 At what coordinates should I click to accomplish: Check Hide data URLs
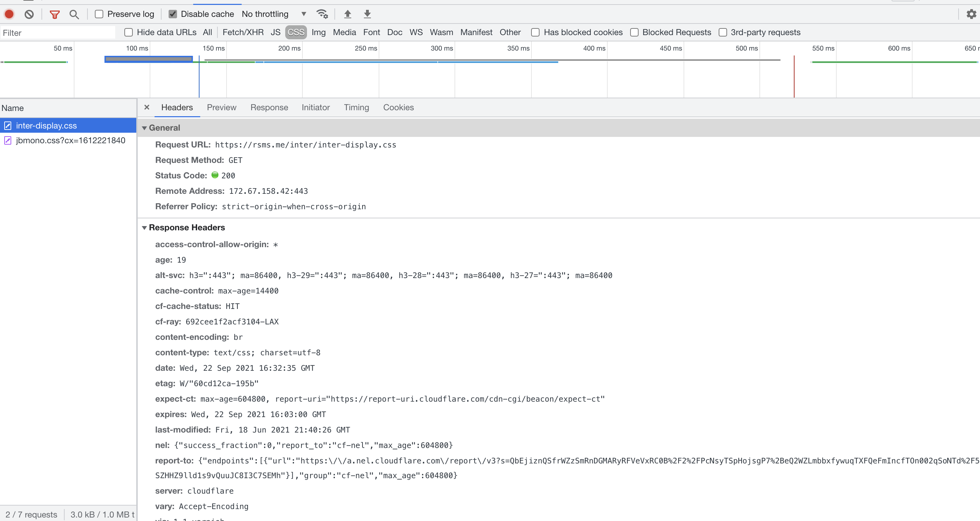coord(128,32)
